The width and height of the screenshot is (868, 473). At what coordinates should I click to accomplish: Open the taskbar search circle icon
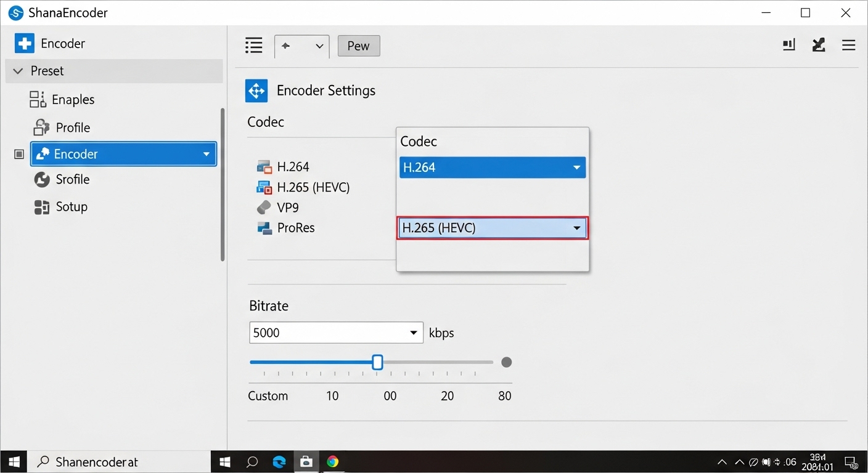pos(252,461)
